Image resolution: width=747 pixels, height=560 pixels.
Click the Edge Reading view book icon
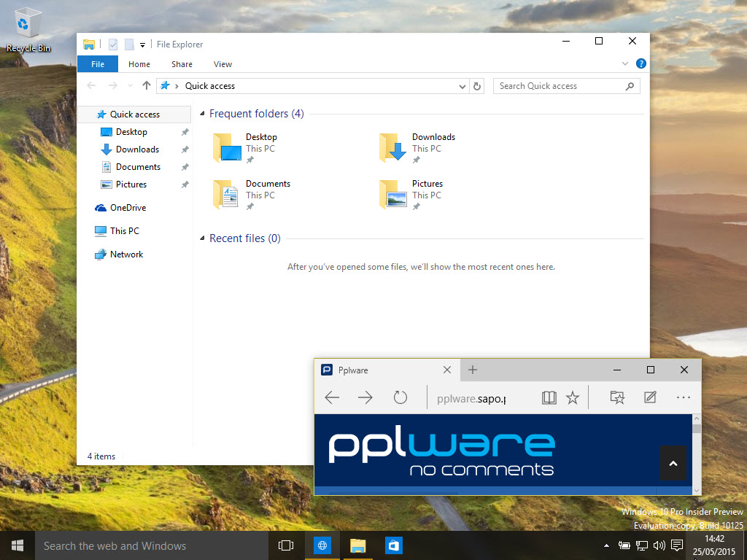549,397
